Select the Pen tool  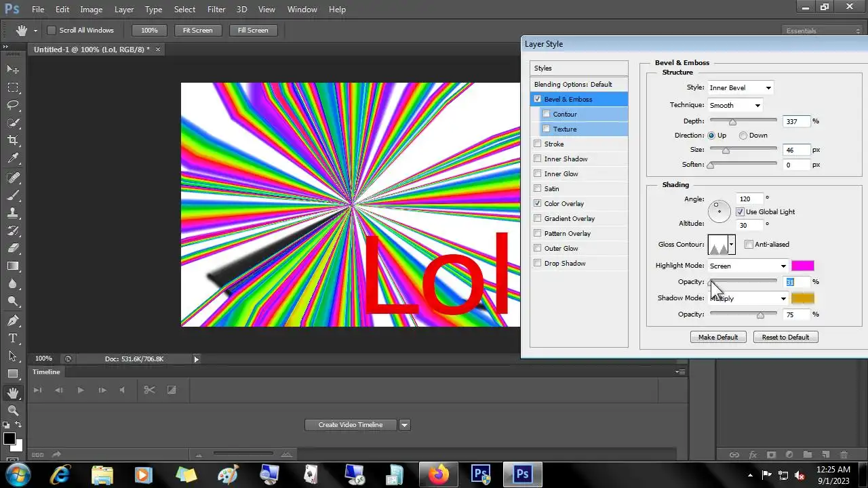[x=13, y=321]
